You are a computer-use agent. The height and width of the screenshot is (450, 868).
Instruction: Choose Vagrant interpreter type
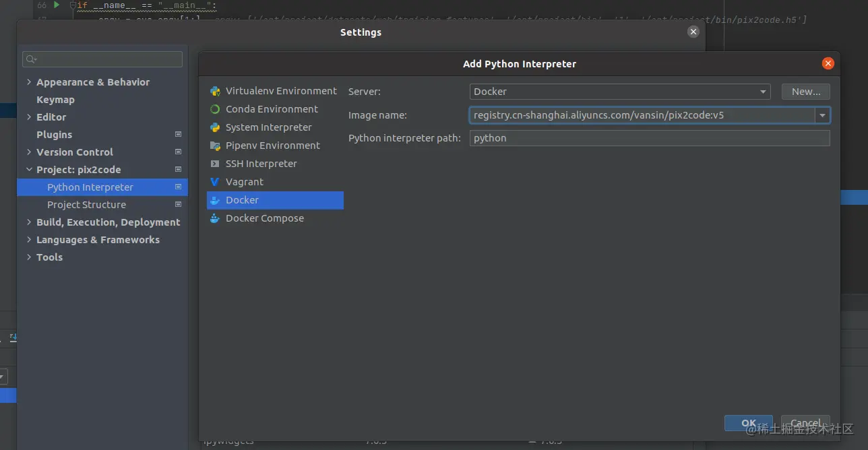coord(275,182)
